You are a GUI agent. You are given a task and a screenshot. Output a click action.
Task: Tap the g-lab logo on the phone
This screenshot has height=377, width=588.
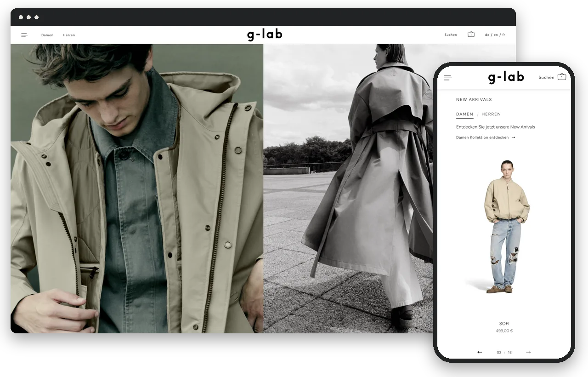pos(506,77)
